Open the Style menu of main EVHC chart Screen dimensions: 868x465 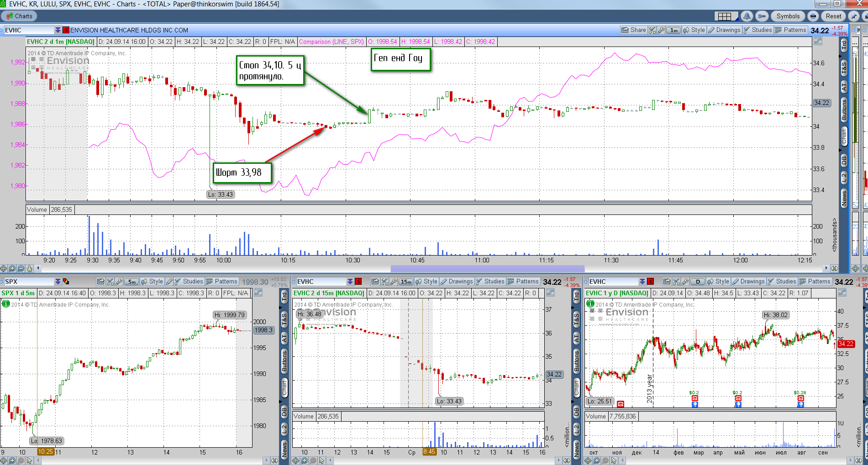click(694, 30)
